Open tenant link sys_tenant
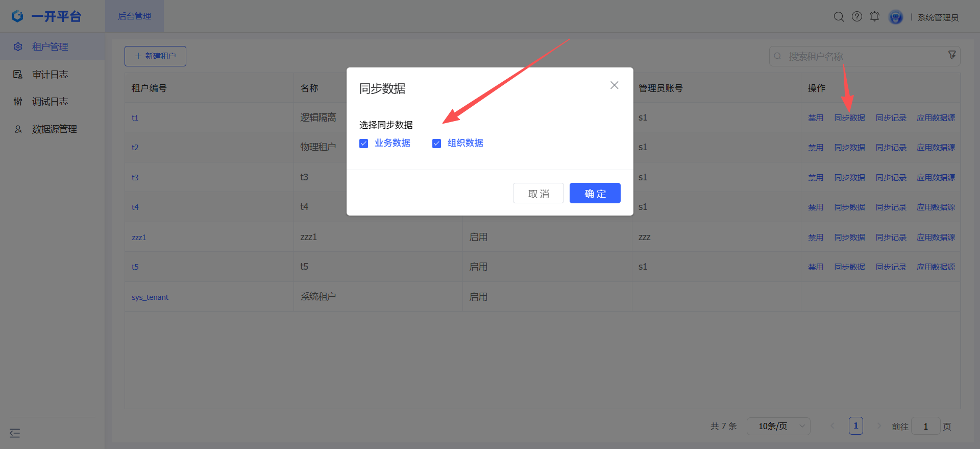980x449 pixels. (x=150, y=297)
